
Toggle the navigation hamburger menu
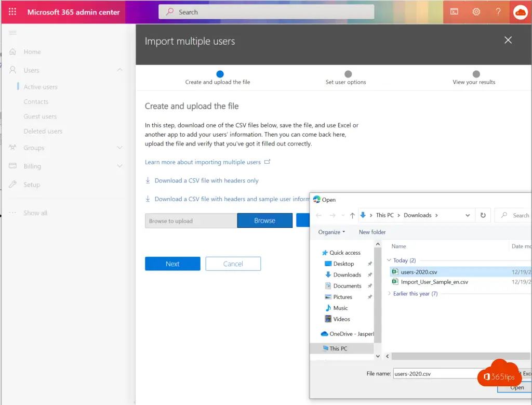[12, 33]
